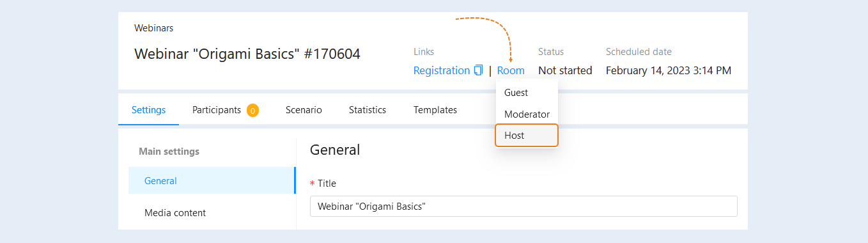
Task: Click the Webinars breadcrumb
Action: pos(153,28)
